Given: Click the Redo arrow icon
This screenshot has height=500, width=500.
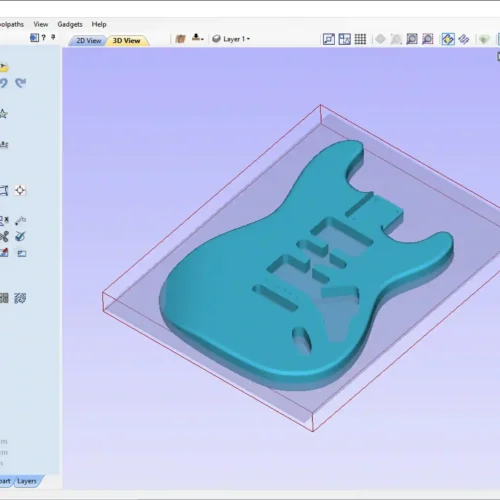Looking at the screenshot, I should pos(21,83).
